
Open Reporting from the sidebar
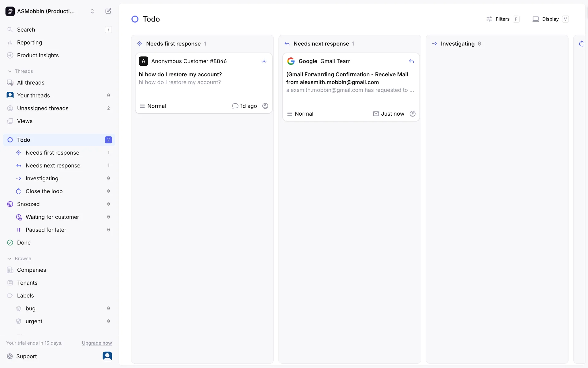pyautogui.click(x=29, y=43)
